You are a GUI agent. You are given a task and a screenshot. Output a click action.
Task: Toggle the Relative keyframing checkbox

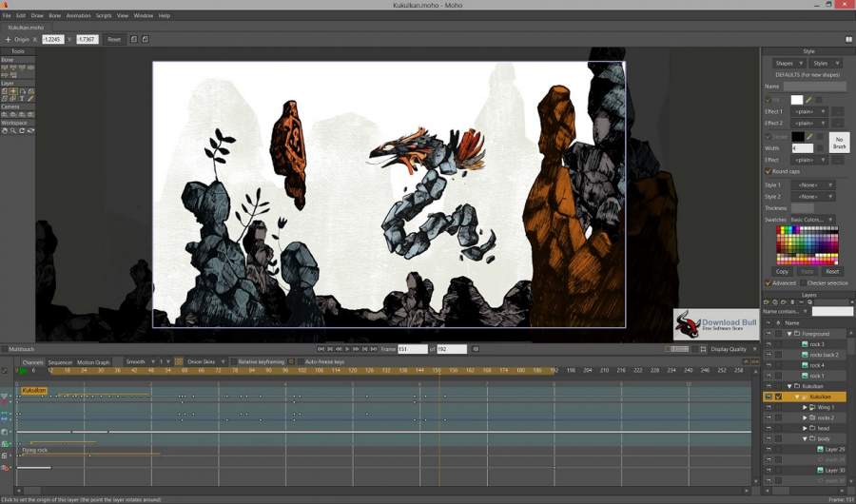coord(234,361)
